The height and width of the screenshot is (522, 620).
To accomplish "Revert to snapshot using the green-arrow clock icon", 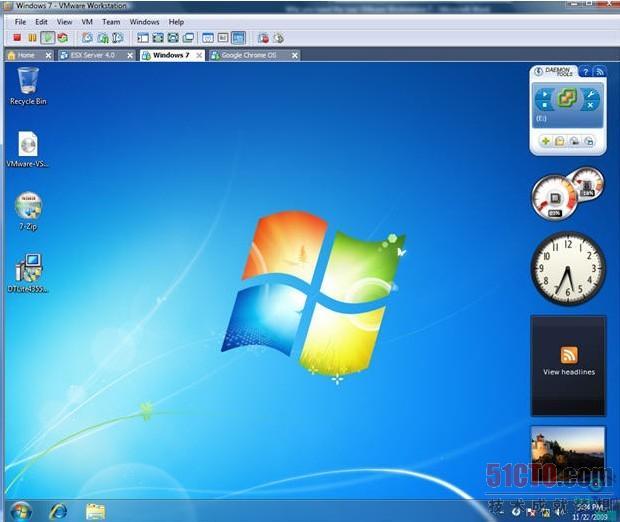I will tap(103, 38).
